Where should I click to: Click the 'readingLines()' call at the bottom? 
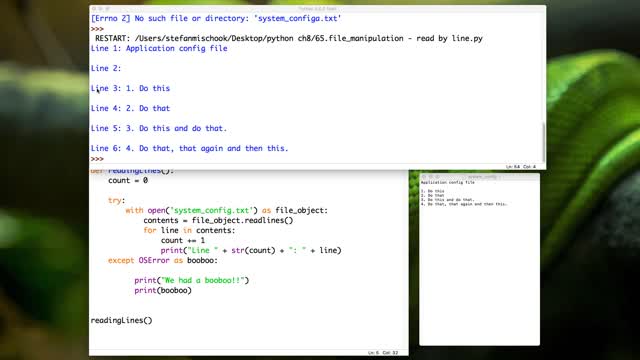point(121,320)
